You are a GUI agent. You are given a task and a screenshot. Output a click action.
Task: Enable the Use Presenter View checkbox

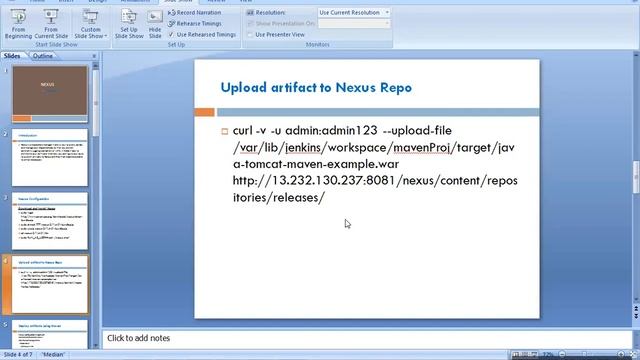point(250,35)
